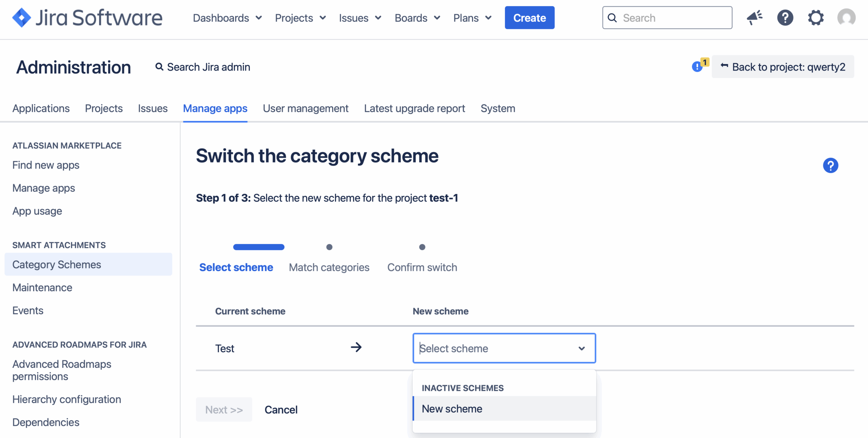The height and width of the screenshot is (438, 868).
Task: Expand the Projects menu in top navigation
Action: coord(300,18)
